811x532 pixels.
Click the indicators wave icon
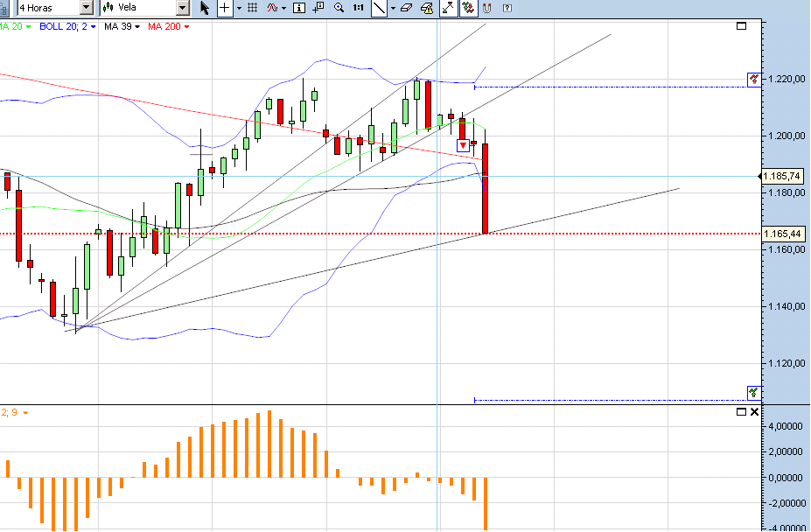273,8
